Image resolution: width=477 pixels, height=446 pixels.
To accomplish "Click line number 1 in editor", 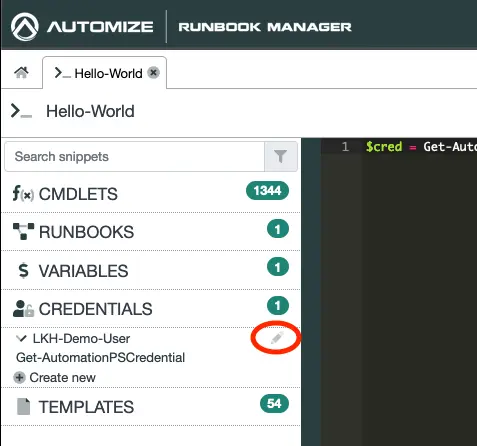I will click(x=345, y=147).
